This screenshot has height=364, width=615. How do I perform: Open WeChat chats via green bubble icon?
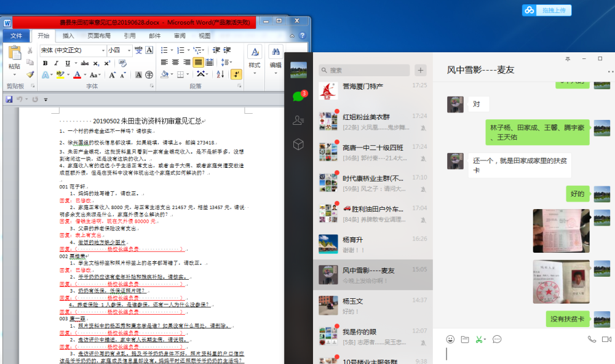(298, 96)
